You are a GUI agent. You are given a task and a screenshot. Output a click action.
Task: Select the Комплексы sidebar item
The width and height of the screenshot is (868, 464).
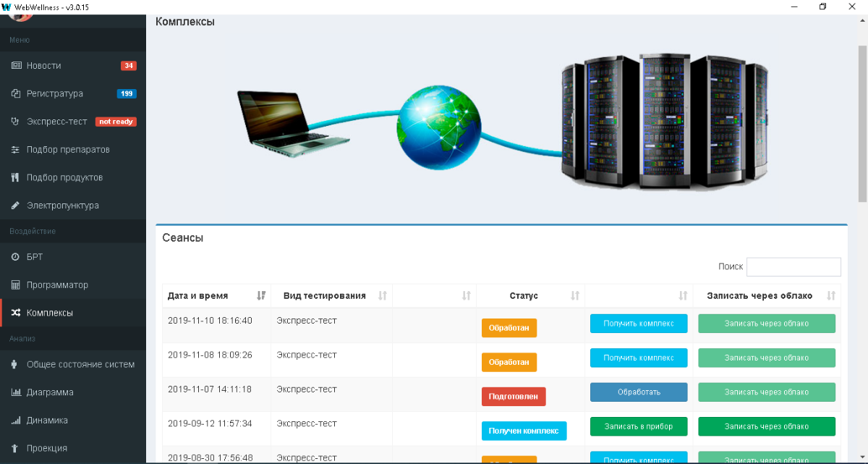point(73,313)
